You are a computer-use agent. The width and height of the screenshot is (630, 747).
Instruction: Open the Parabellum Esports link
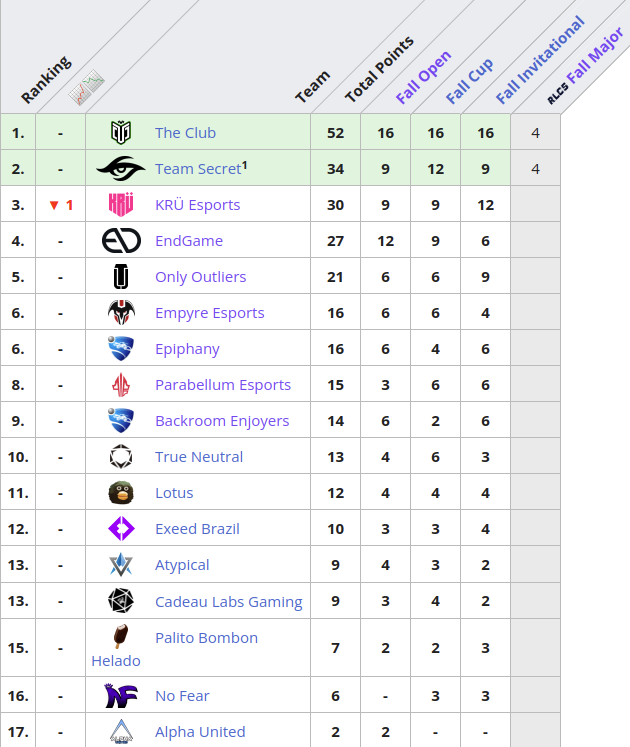pos(223,384)
